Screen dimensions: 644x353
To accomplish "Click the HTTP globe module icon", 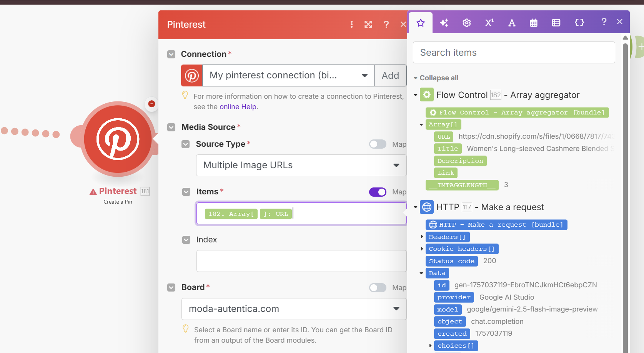I will click(x=427, y=207).
